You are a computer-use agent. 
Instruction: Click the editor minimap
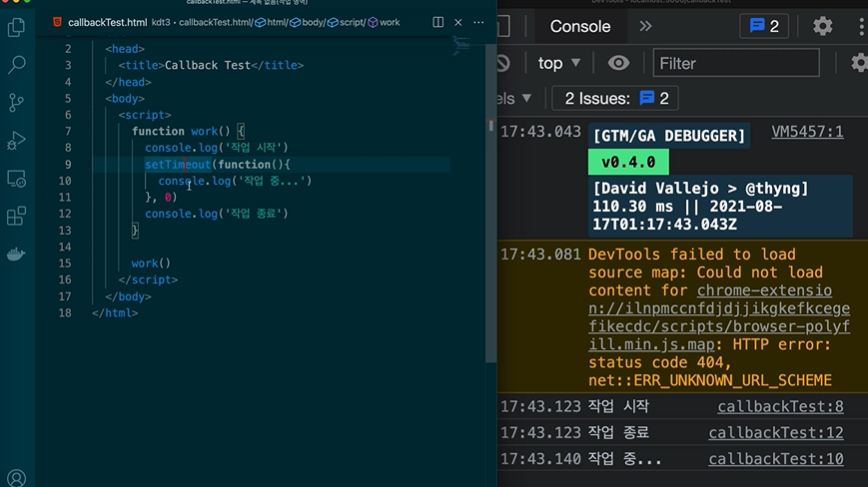(462, 45)
